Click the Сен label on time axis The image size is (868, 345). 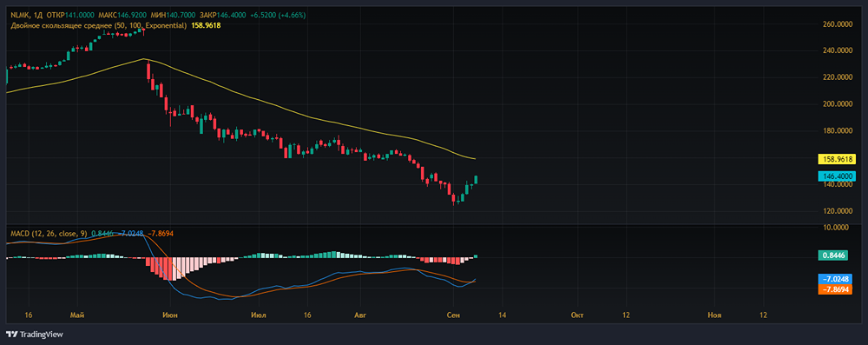pos(453,315)
